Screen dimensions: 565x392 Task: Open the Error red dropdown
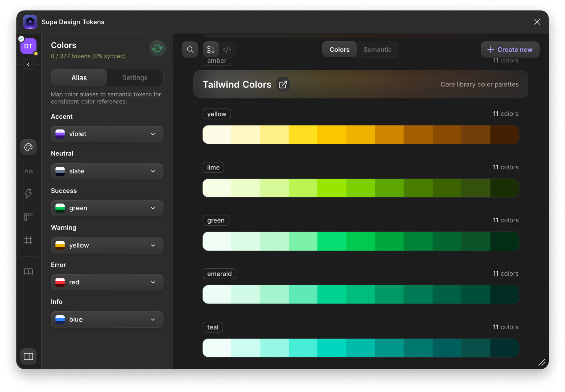point(107,282)
